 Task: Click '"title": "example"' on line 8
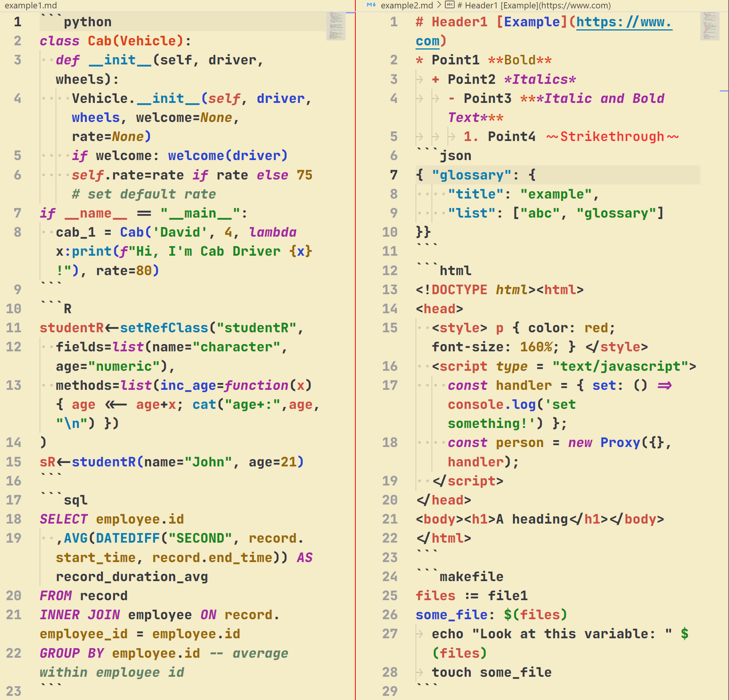point(520,194)
